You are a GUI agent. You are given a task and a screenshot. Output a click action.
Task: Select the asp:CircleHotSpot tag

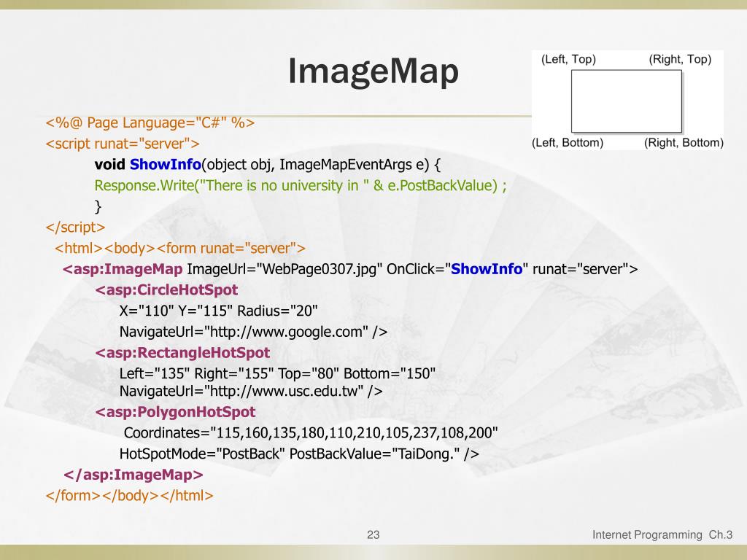166,290
